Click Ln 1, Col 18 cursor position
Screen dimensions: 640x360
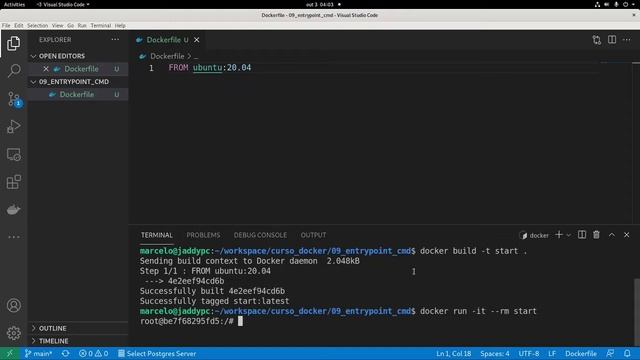453,353
